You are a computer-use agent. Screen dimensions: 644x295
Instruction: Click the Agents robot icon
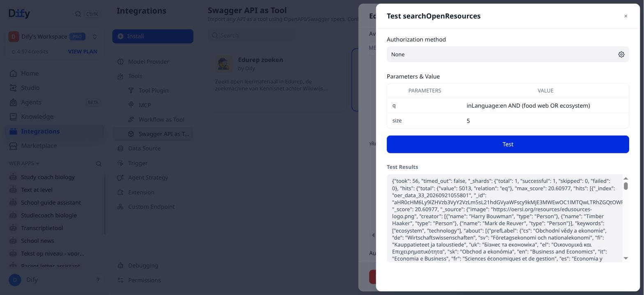13,102
